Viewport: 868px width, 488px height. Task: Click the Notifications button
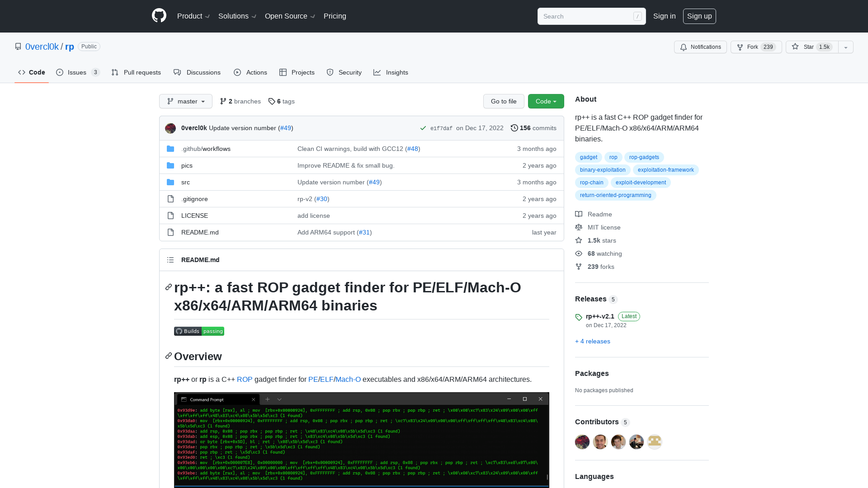700,47
